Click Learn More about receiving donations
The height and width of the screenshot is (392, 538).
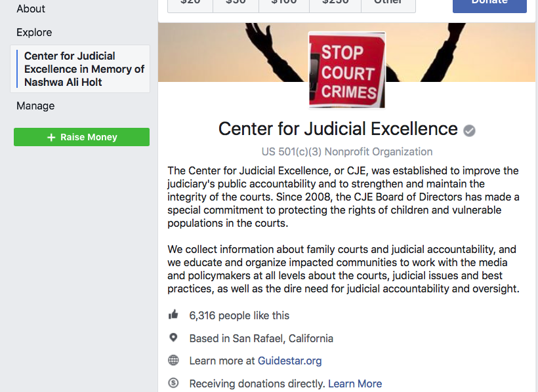[x=354, y=383]
